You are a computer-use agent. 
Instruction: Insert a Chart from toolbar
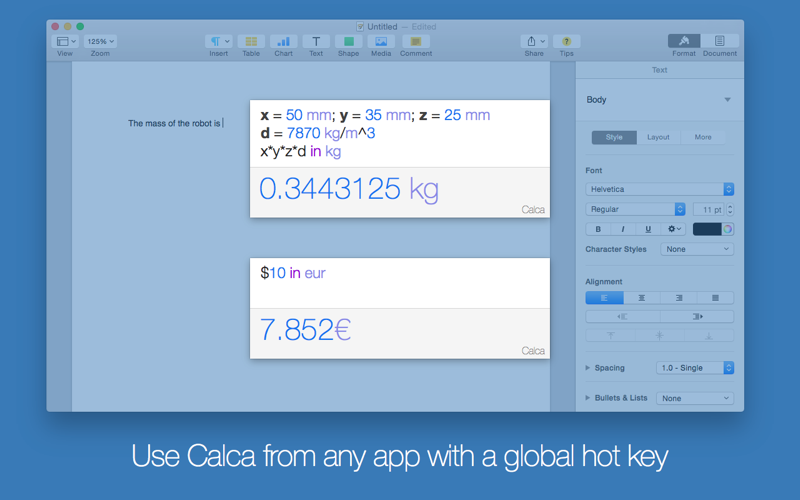pos(284,41)
